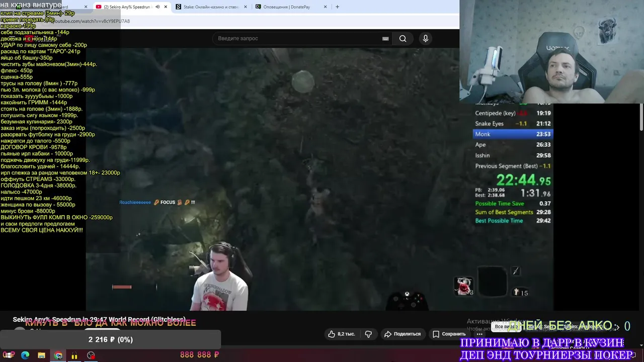Viewport: 644px width, 362px height.
Task: Click the magnifier search button
Action: 403,38
